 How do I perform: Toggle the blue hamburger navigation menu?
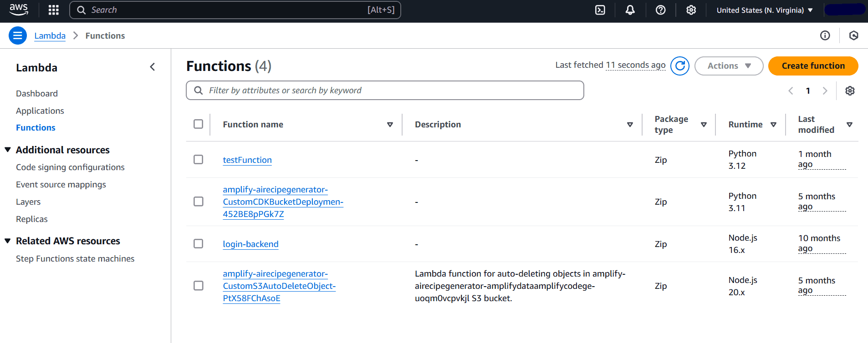coord(18,35)
